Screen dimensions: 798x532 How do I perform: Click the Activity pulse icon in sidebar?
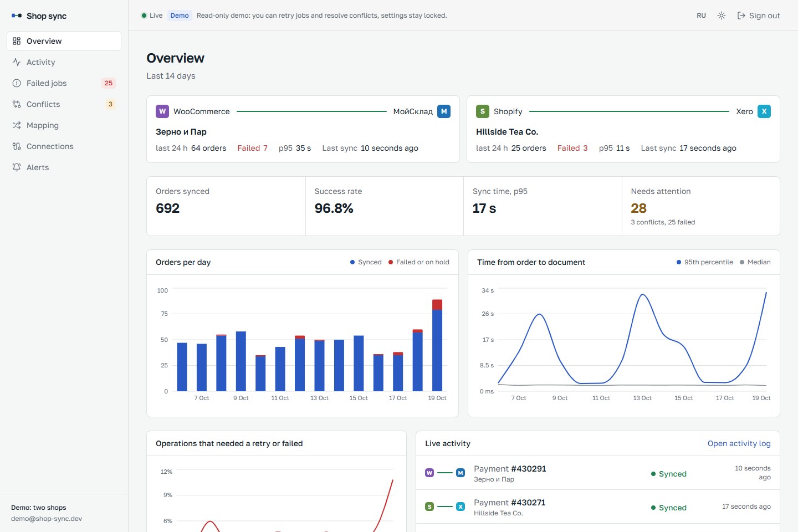17,62
